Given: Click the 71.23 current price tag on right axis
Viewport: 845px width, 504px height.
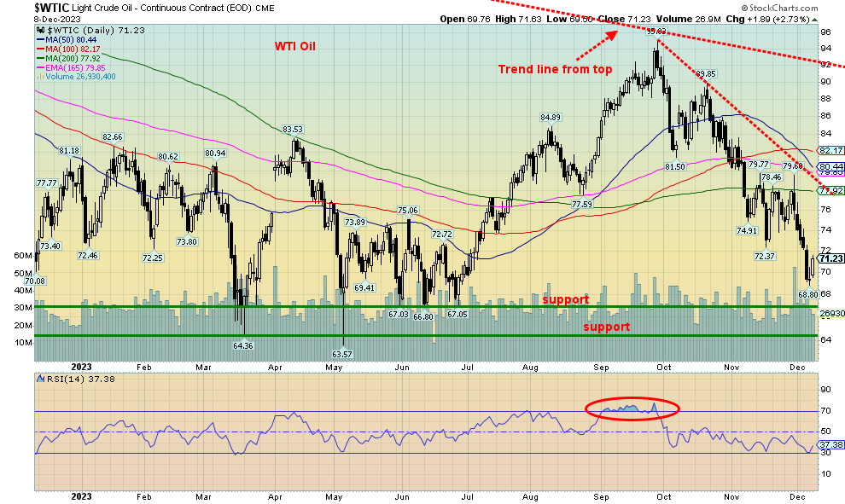Looking at the screenshot, I should point(830,258).
